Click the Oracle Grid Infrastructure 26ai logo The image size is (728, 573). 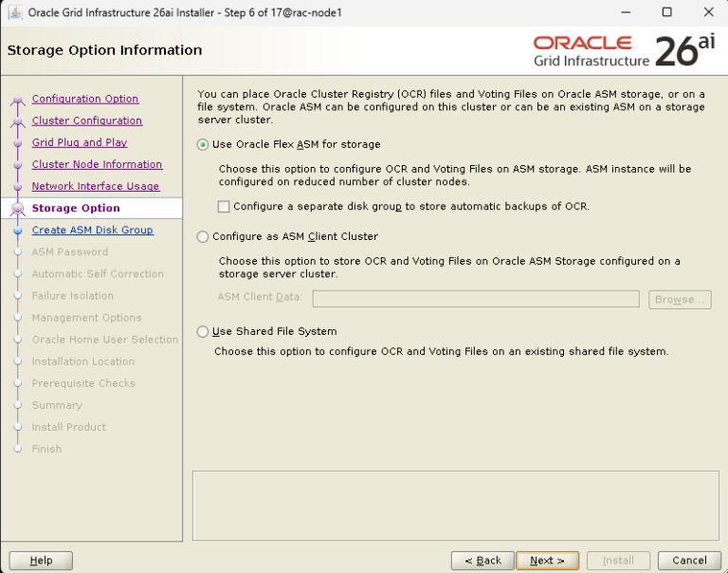(x=625, y=50)
